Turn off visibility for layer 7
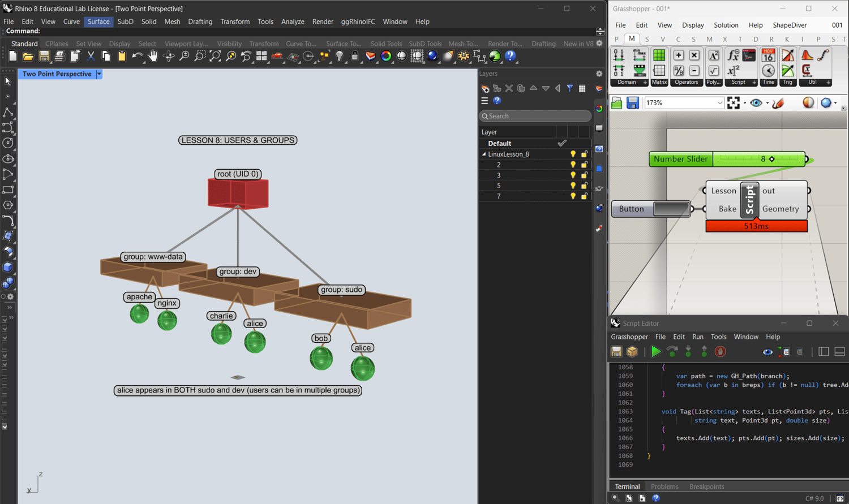Image resolution: width=849 pixels, height=504 pixels. [x=573, y=196]
